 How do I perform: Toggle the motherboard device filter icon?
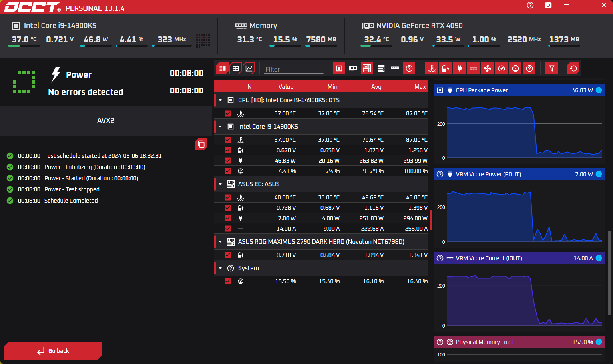367,68
